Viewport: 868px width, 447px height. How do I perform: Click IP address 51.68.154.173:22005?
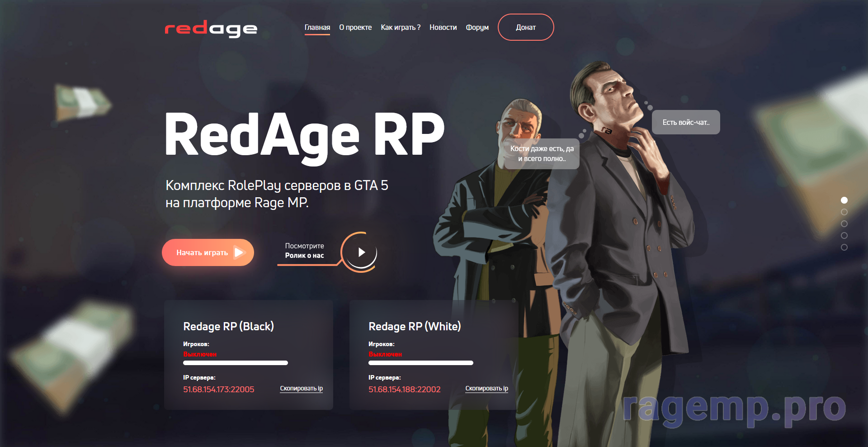pos(219,390)
